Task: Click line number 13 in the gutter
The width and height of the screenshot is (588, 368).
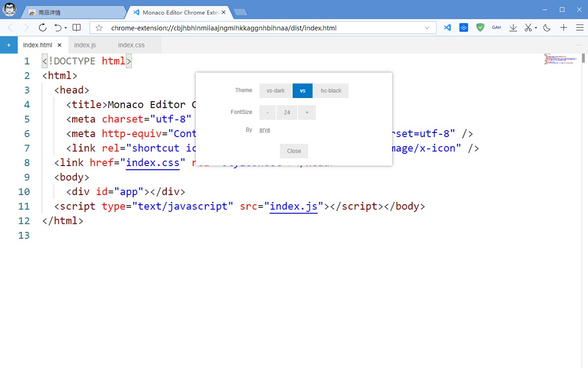Action: (x=24, y=236)
